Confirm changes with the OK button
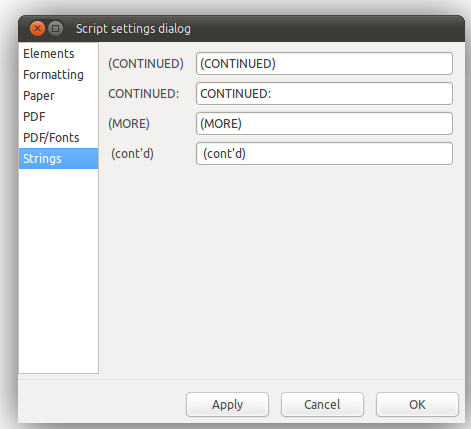Screen dimensions: 471x429 [417, 405]
